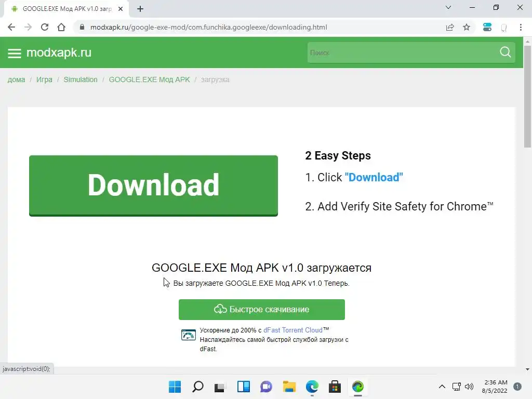Open File Explorer from taskbar
Screen dimensions: 532x399
pos(289,387)
